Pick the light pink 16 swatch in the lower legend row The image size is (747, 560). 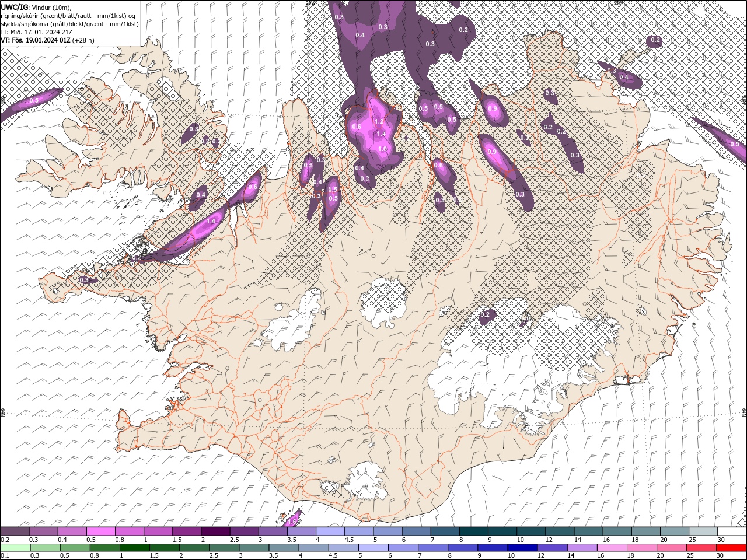[612, 548]
